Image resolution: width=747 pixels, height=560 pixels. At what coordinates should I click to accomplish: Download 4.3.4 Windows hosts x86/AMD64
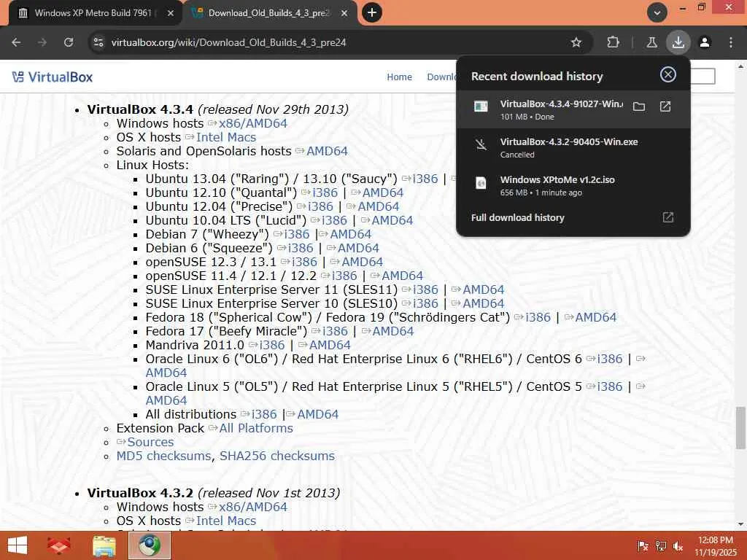[252, 123]
